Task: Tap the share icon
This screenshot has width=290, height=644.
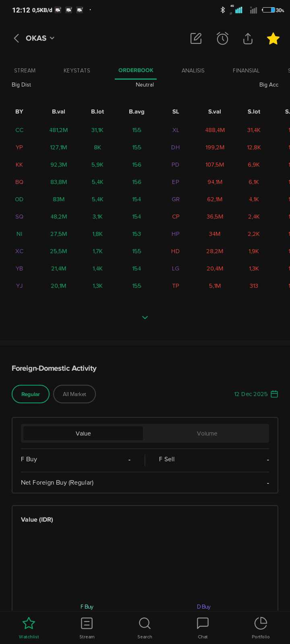Action: click(x=248, y=38)
